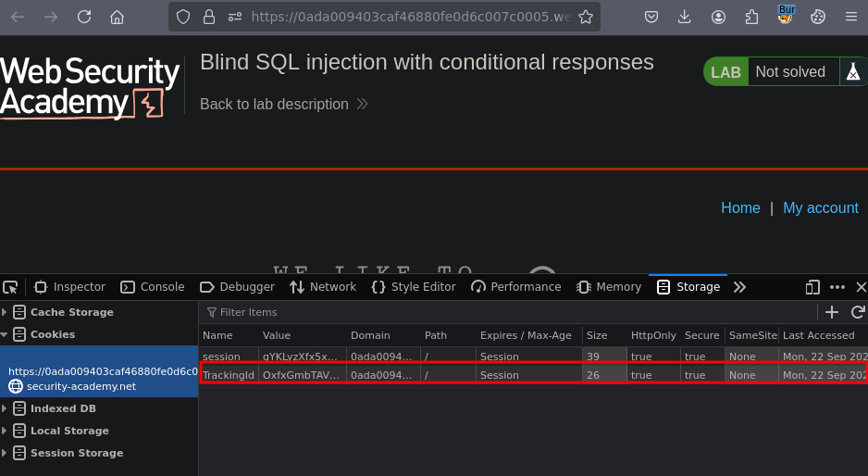Expand the Indexed DB tree node
868x476 pixels.
point(5,408)
